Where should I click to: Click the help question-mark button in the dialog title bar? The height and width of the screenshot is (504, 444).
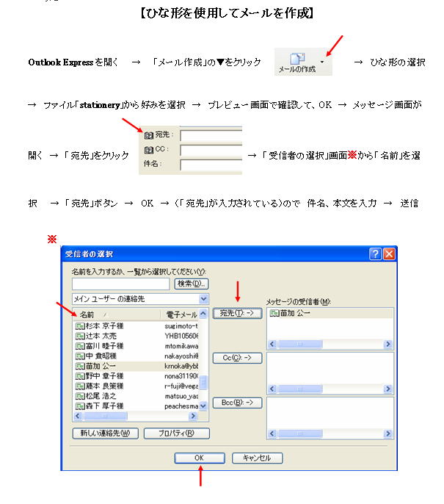coord(375,254)
